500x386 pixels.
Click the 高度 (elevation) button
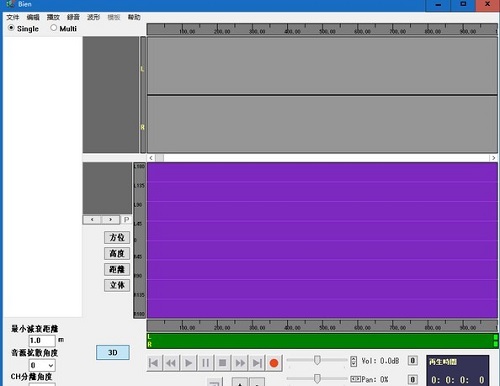click(x=117, y=254)
